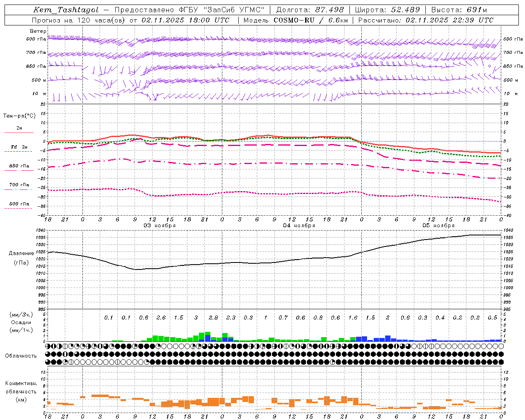Click the Долгота: 87.498 value
This screenshot has height=420, width=525.
310,10
